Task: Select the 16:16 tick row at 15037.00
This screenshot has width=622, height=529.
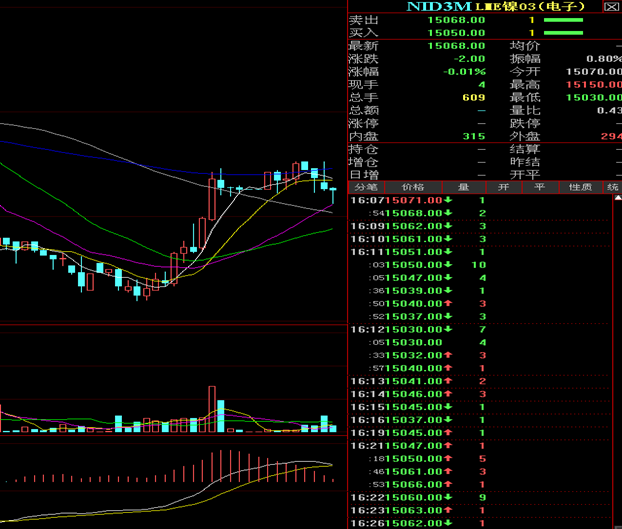Action: coord(480,420)
